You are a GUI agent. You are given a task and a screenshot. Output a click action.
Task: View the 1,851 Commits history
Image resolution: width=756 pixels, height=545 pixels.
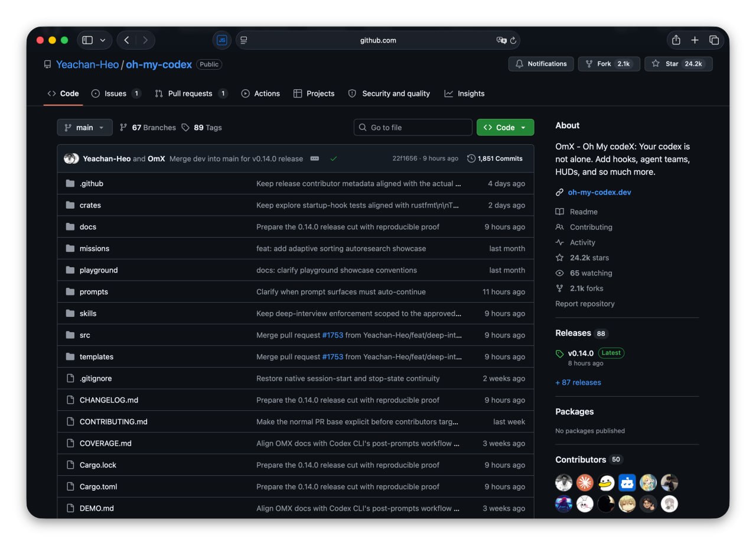(494, 158)
